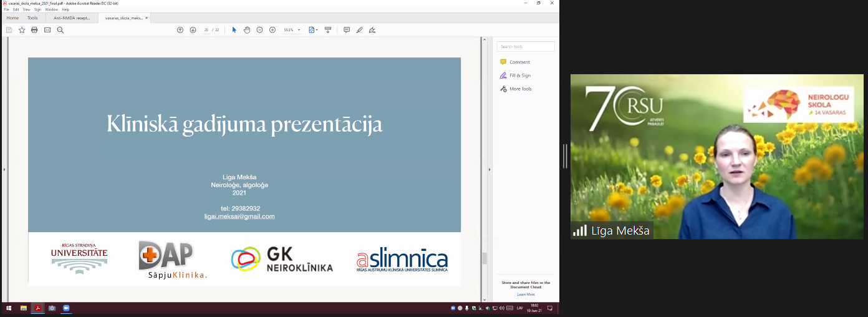Open the Sign document pen icon

[372, 30]
